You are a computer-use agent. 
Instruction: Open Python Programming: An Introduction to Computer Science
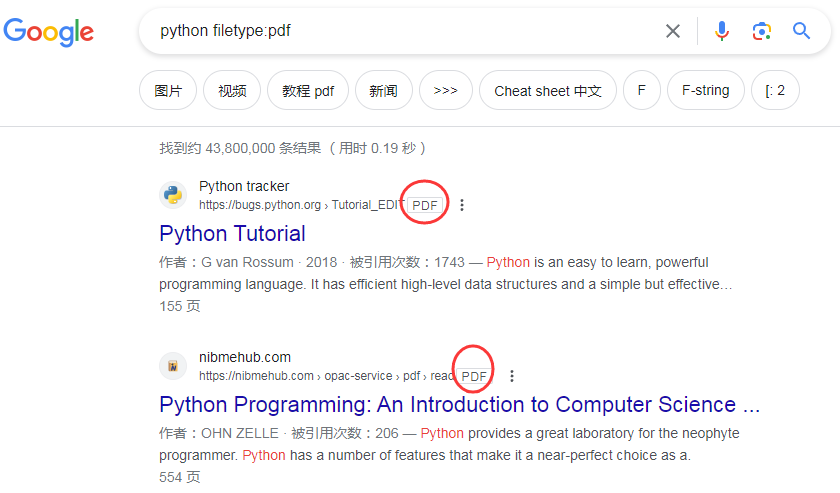(x=459, y=405)
